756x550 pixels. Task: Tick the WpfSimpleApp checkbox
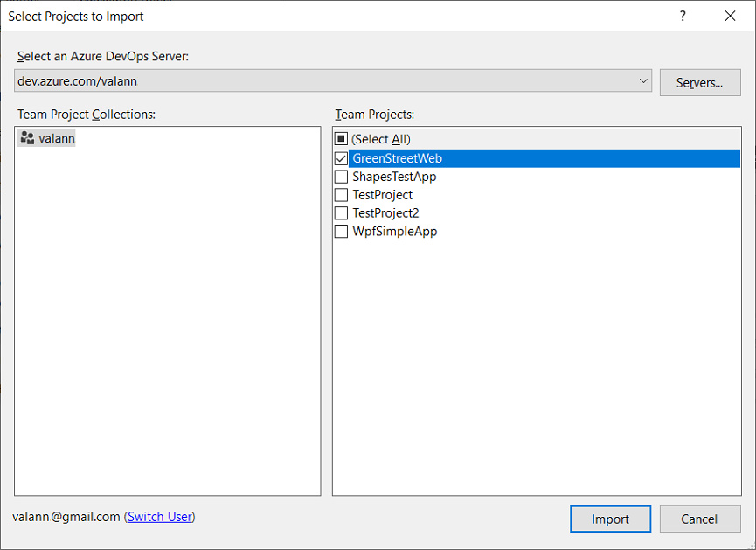(341, 232)
